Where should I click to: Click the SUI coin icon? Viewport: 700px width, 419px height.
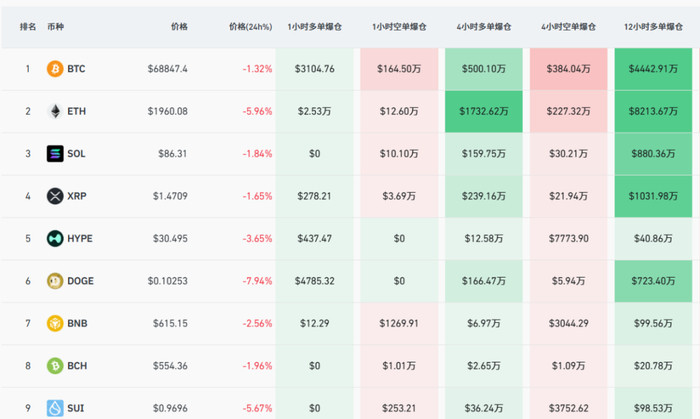pyautogui.click(x=54, y=408)
